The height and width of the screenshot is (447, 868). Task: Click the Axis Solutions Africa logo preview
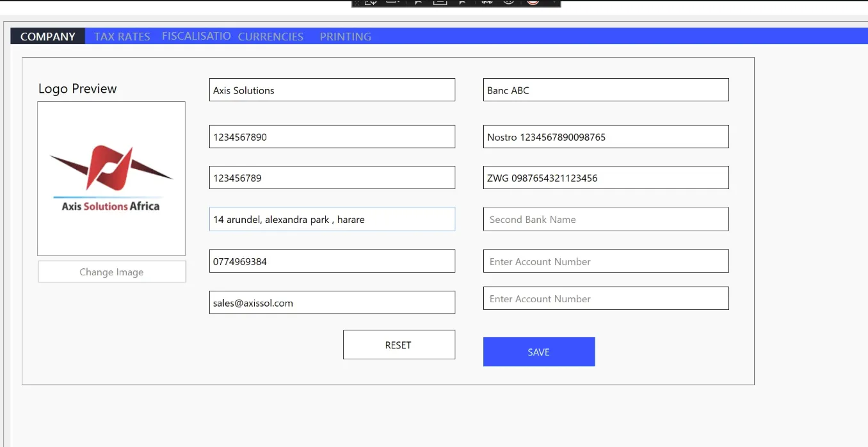tap(111, 179)
